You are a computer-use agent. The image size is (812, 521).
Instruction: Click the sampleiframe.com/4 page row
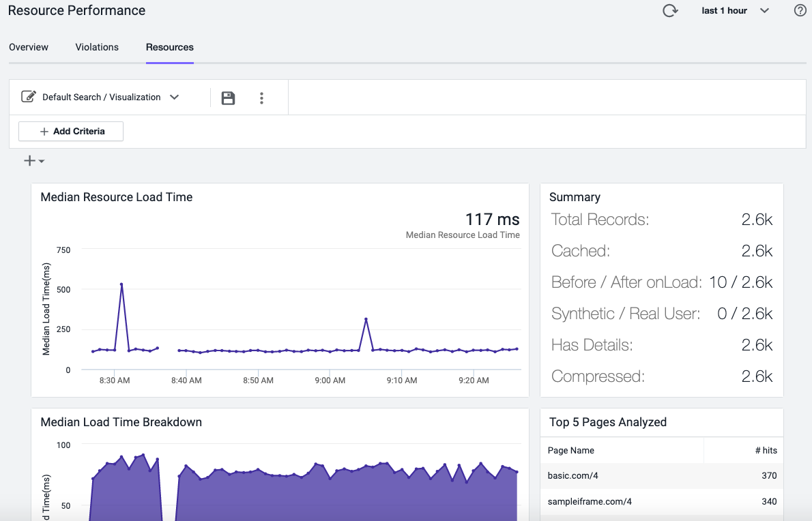[x=662, y=501]
